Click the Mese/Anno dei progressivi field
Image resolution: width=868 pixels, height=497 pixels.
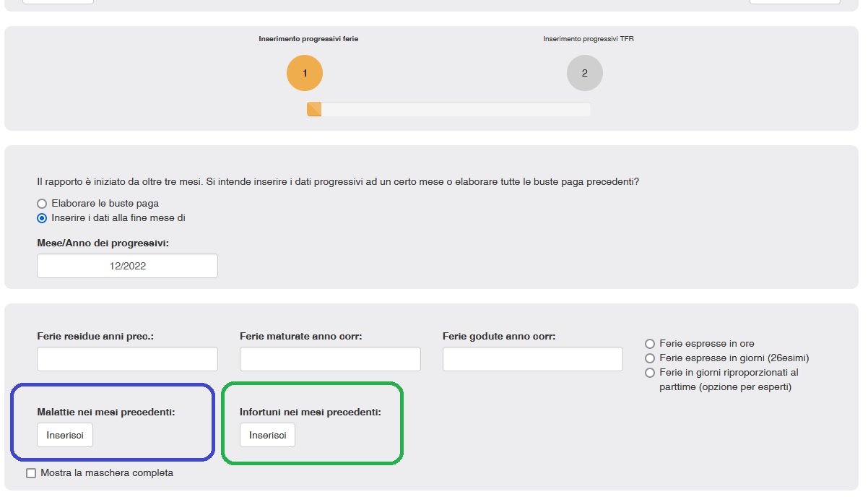127,266
